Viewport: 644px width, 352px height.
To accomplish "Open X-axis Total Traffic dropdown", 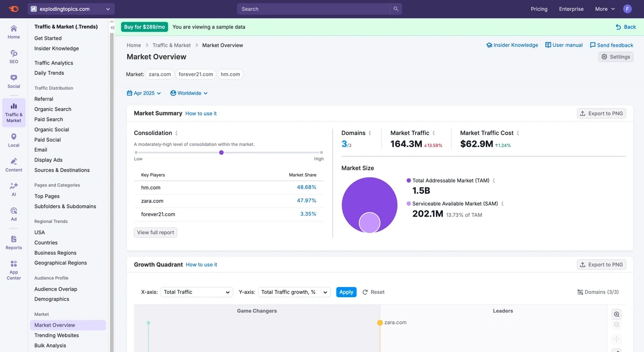I will click(196, 292).
